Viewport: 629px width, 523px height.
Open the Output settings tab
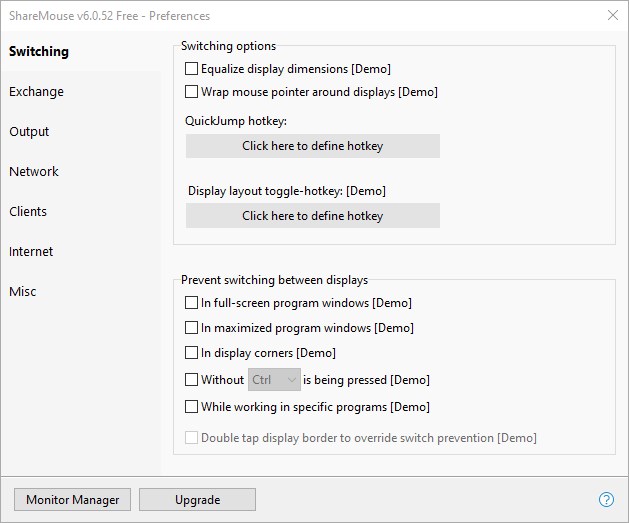point(30,132)
